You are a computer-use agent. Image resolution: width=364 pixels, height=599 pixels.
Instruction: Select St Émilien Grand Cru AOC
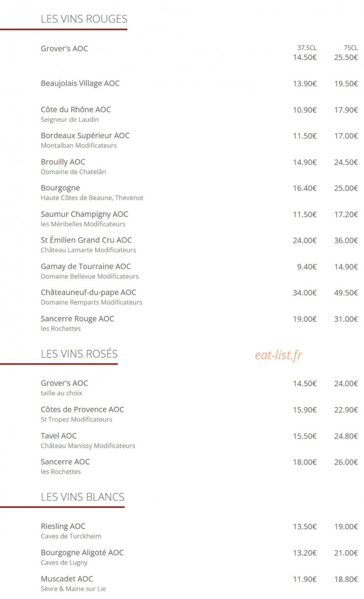pyautogui.click(x=86, y=240)
